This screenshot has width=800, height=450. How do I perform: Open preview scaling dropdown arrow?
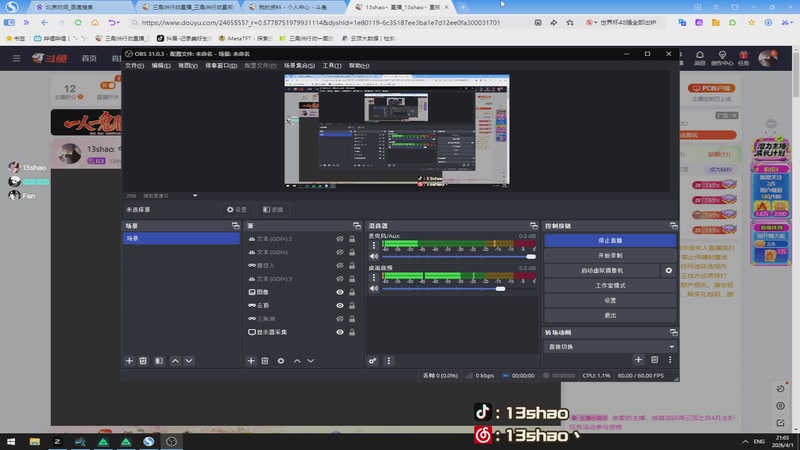(x=195, y=195)
